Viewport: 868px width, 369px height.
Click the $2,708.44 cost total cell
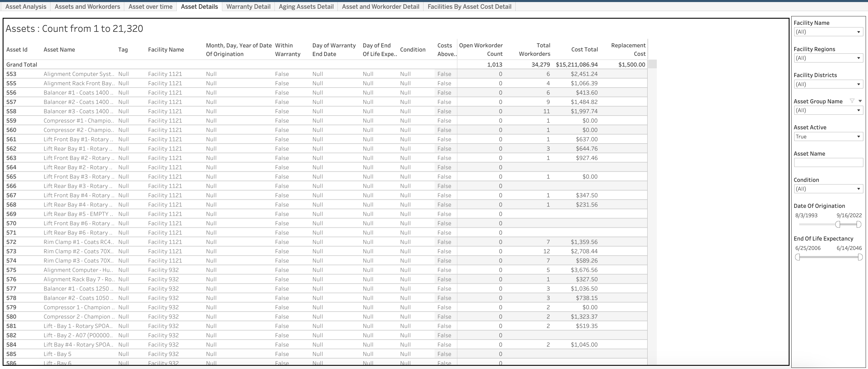584,251
